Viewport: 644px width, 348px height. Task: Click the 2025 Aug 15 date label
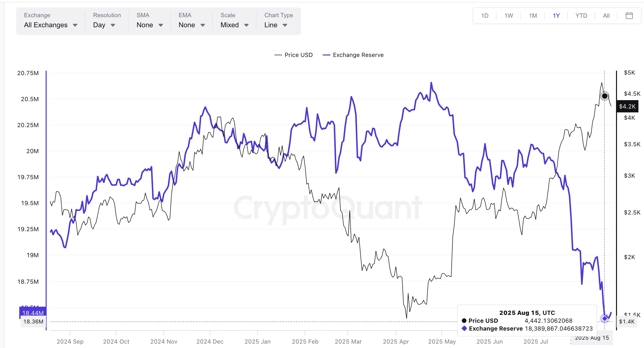(x=592, y=338)
